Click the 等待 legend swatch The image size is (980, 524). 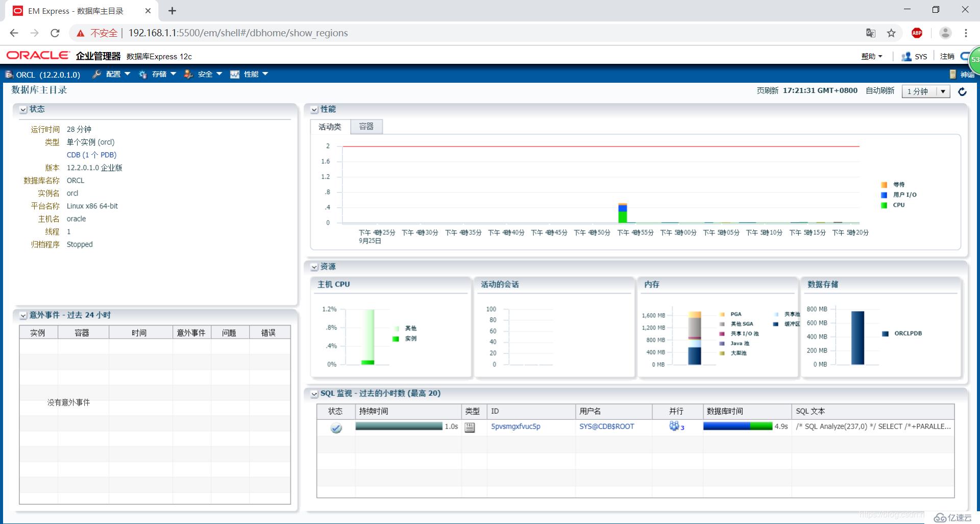pyautogui.click(x=884, y=185)
